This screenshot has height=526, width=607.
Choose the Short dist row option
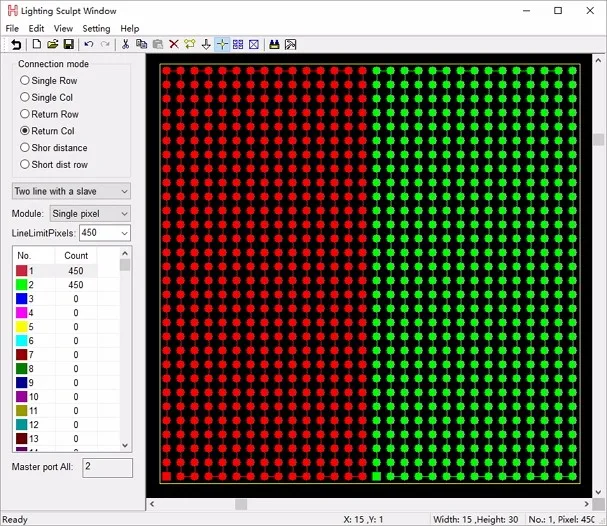click(x=54, y=164)
